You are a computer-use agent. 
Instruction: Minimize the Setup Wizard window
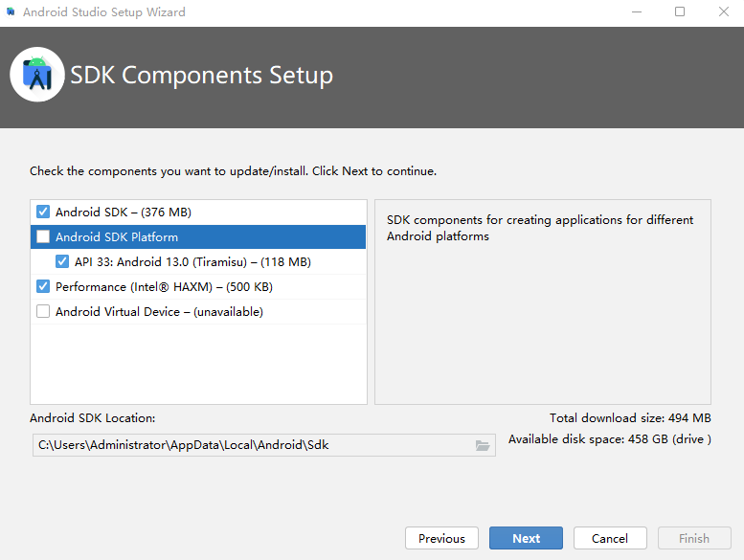pos(637,11)
